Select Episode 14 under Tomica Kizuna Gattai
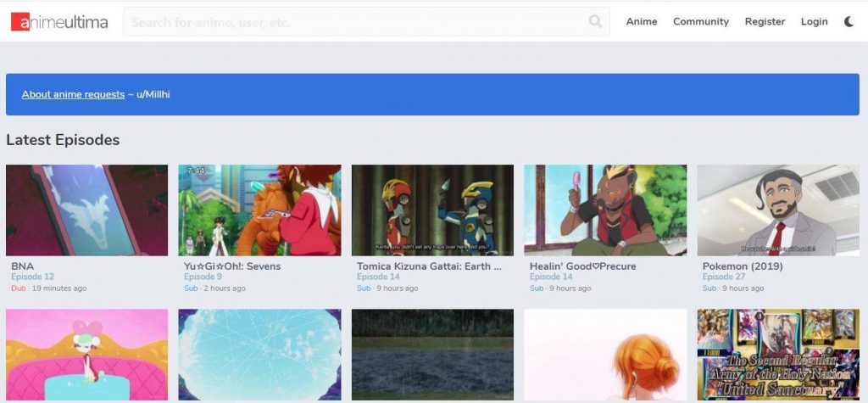Image resolution: width=868 pixels, height=403 pixels. pyautogui.click(x=379, y=277)
